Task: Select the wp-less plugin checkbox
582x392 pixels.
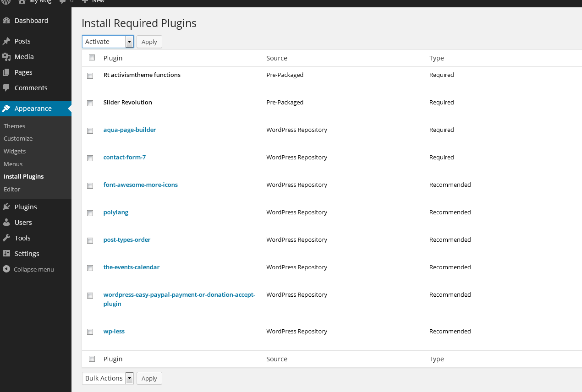Action: coord(90,332)
